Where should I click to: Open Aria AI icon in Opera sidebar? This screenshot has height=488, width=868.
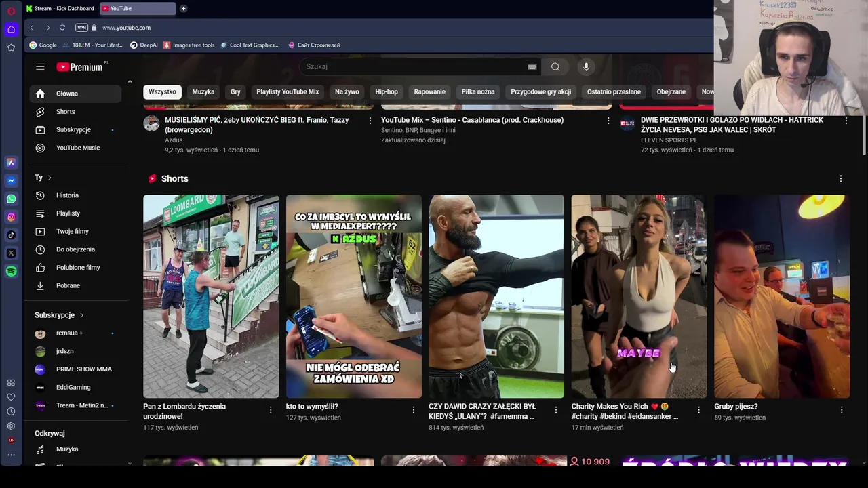pyautogui.click(x=11, y=163)
